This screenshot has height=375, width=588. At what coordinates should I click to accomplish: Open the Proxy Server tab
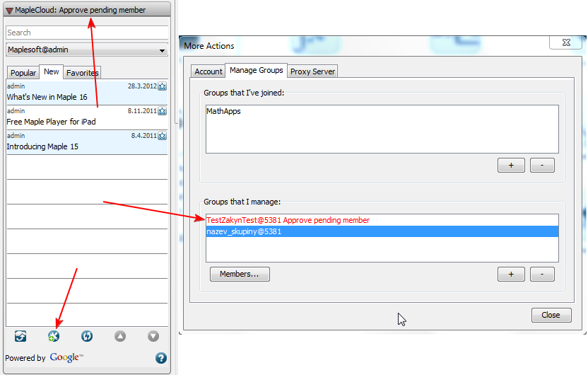click(x=312, y=71)
